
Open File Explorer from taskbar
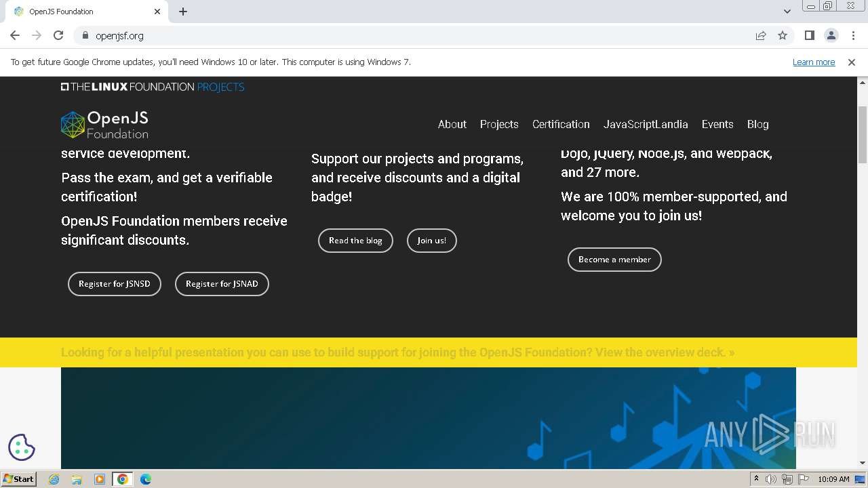(77, 479)
